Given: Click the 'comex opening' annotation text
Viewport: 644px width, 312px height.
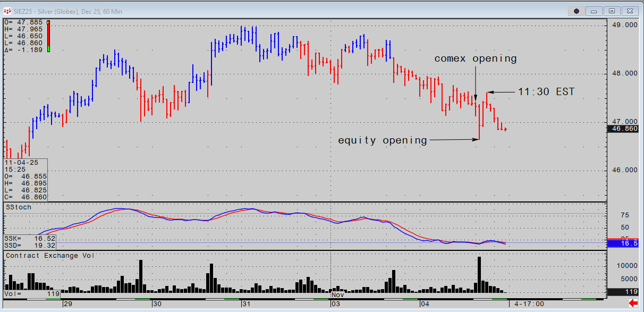Looking at the screenshot, I should 476,58.
